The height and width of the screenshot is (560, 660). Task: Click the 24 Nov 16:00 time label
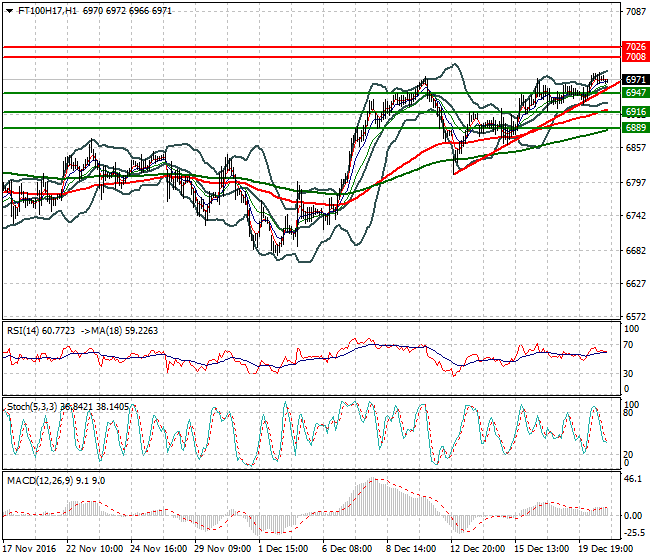click(x=159, y=549)
